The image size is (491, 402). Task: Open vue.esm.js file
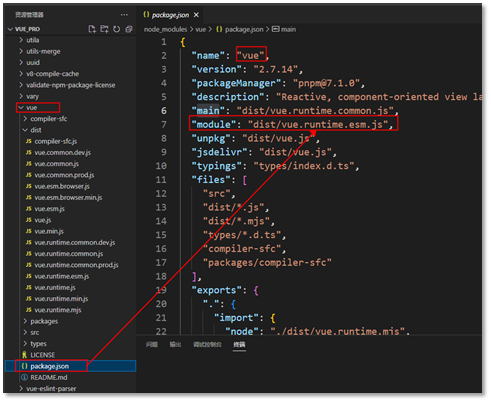pos(49,209)
